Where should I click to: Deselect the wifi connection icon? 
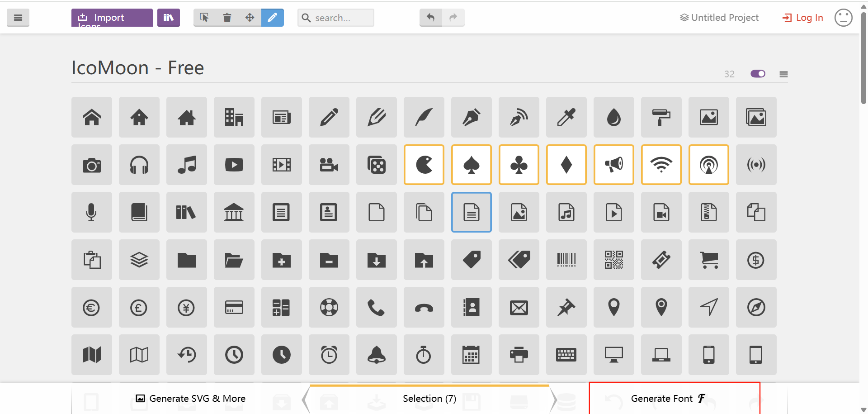coord(661,165)
